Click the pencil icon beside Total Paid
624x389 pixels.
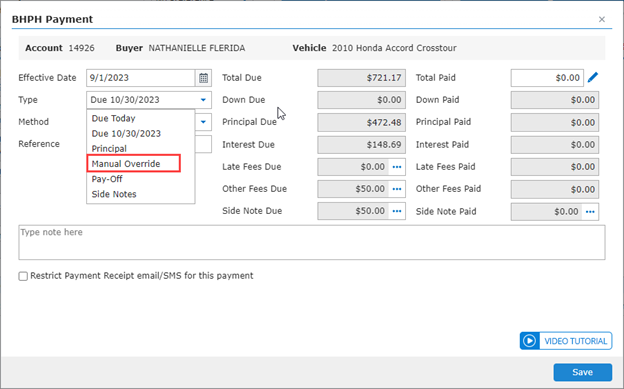coord(593,77)
